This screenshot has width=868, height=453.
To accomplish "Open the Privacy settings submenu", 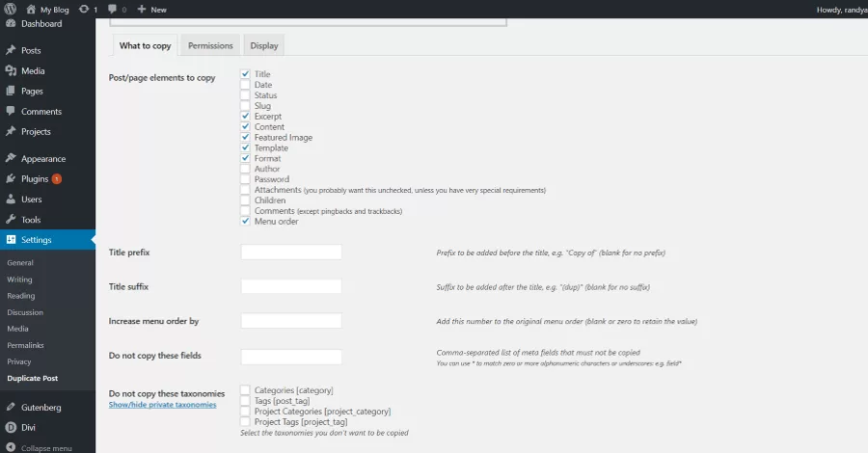I will click(x=19, y=361).
